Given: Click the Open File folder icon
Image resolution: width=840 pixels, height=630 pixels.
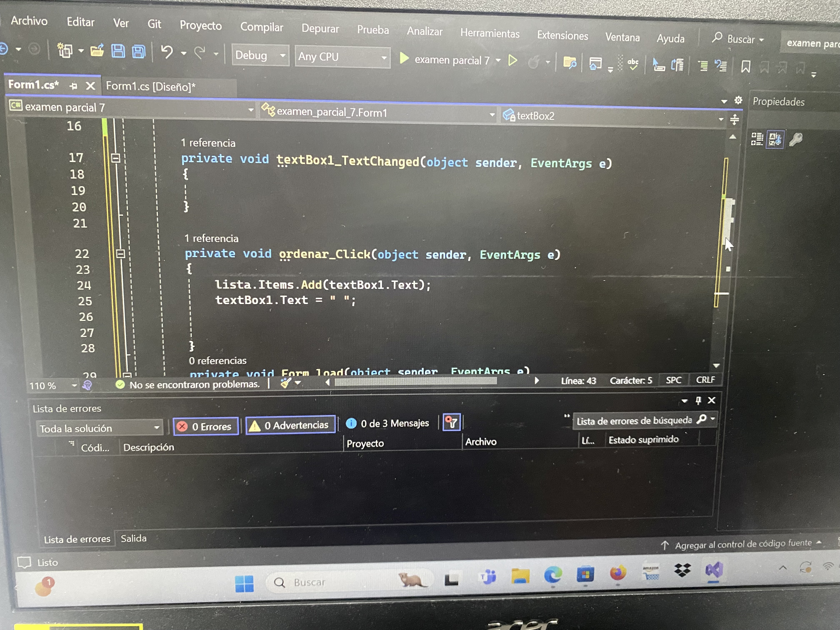Looking at the screenshot, I should (97, 50).
